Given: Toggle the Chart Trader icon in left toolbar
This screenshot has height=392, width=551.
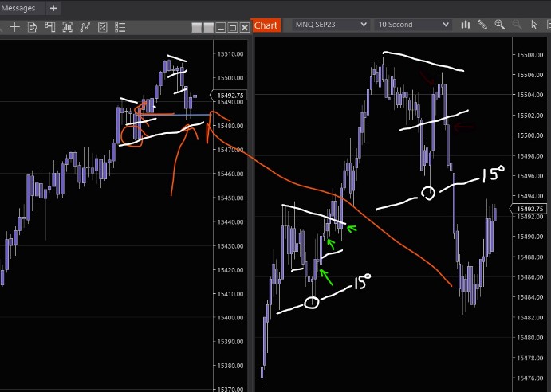Looking at the screenshot, I should 50,27.
